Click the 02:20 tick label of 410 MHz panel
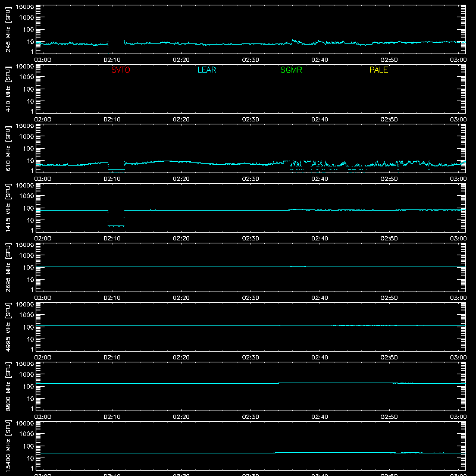The image size is (476, 476). pos(181,120)
